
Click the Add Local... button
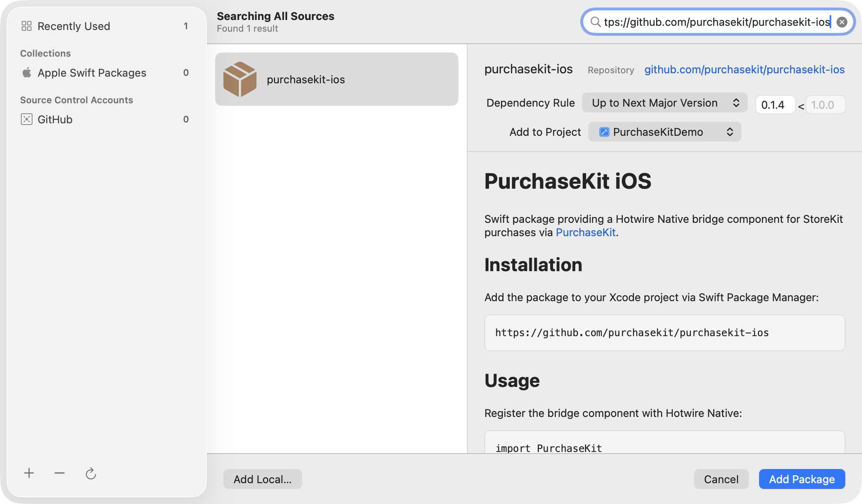(263, 479)
